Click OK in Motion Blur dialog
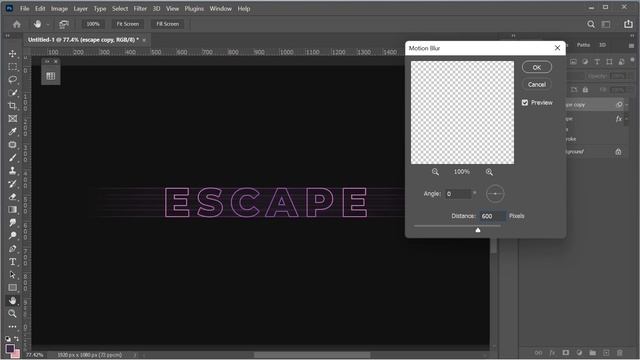This screenshot has height=360, width=640. tap(537, 67)
